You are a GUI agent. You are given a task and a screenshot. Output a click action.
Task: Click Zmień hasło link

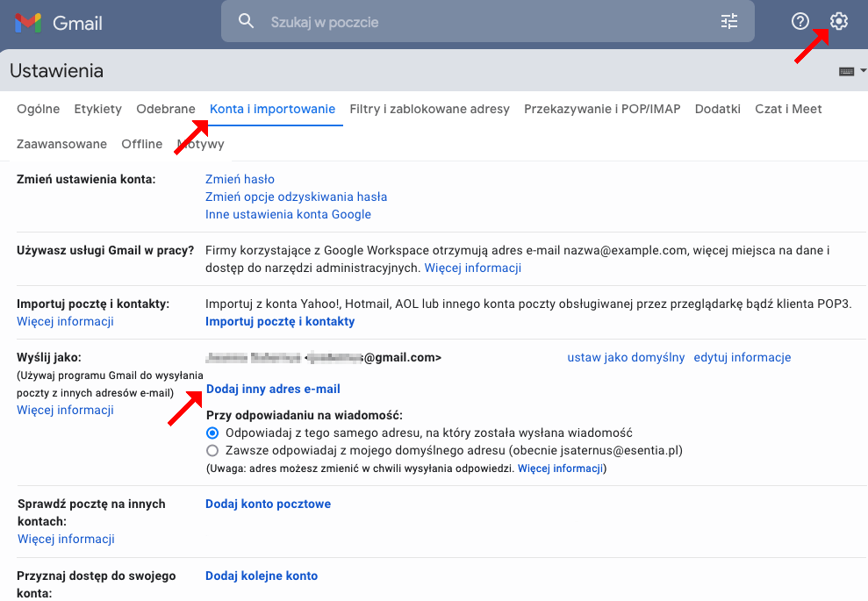(240, 179)
